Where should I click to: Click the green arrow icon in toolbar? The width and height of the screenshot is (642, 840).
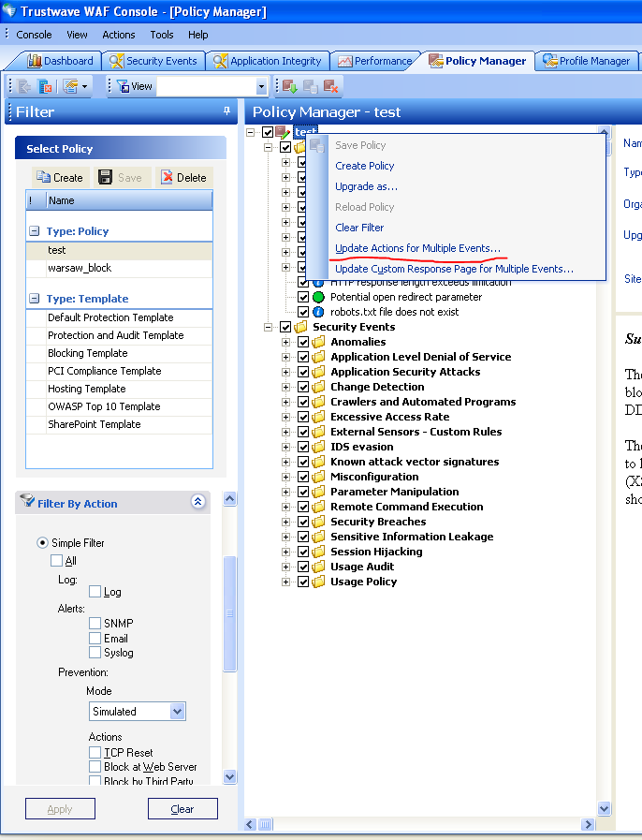[289, 86]
